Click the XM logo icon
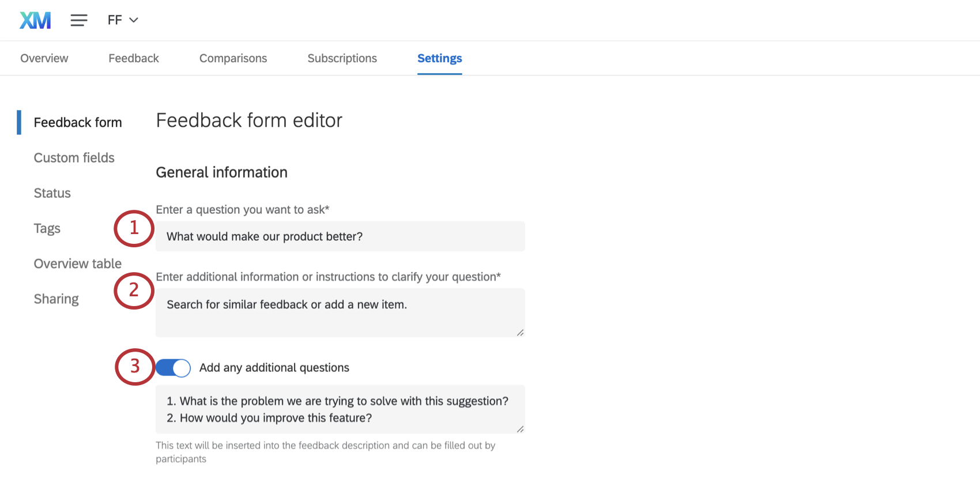This screenshot has height=490, width=980. pyautogui.click(x=35, y=20)
